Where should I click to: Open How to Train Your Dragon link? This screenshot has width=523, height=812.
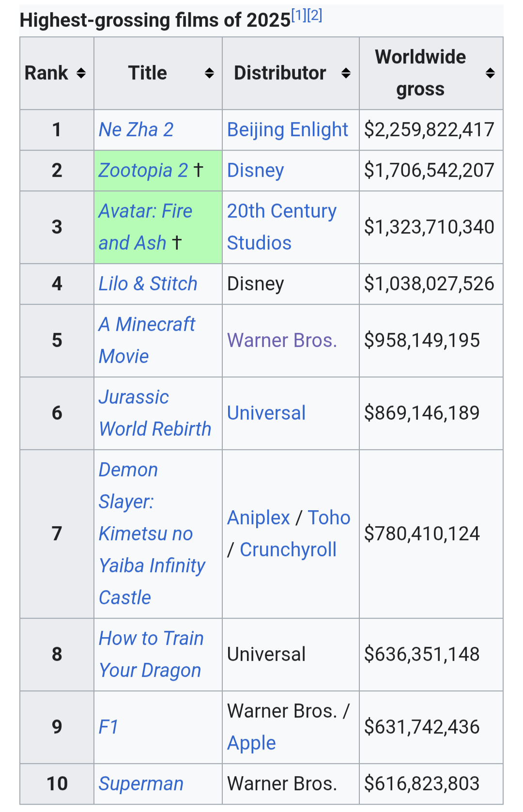(151, 639)
